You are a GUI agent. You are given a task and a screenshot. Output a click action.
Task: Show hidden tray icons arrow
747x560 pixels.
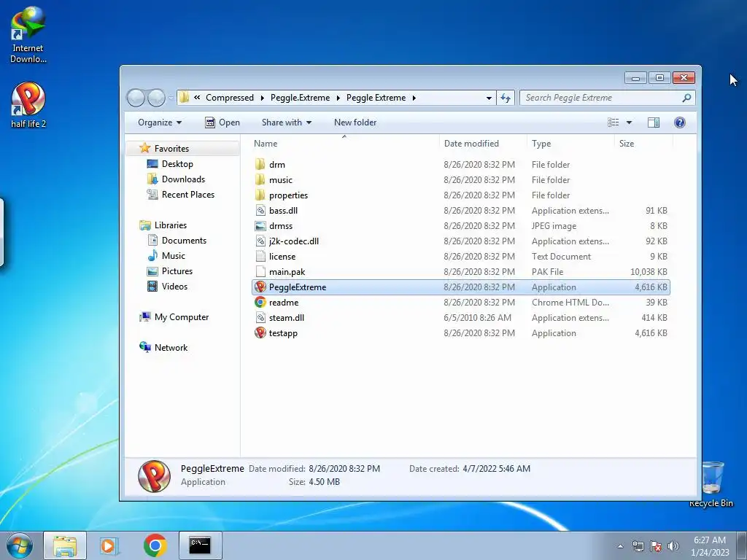tap(620, 546)
